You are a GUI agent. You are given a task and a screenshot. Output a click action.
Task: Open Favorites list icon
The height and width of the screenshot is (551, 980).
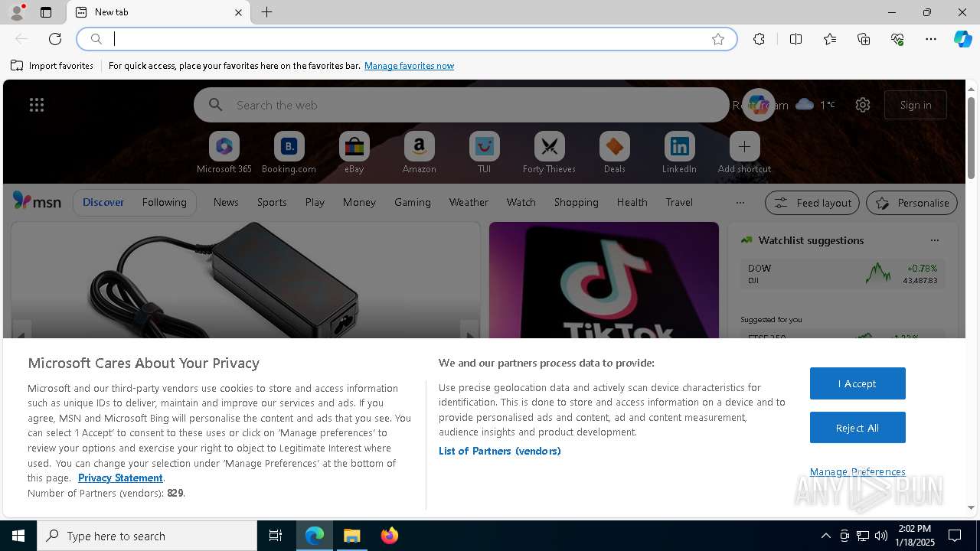(x=830, y=39)
